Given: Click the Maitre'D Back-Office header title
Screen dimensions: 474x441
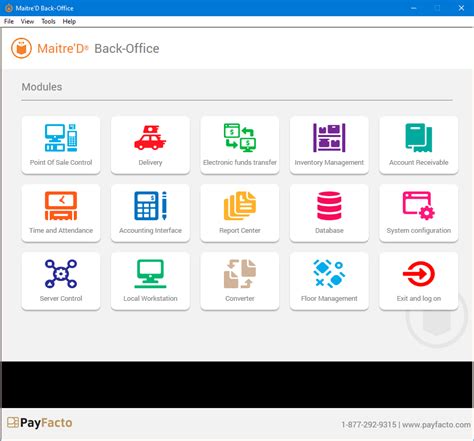Looking at the screenshot, I should pos(98,49).
